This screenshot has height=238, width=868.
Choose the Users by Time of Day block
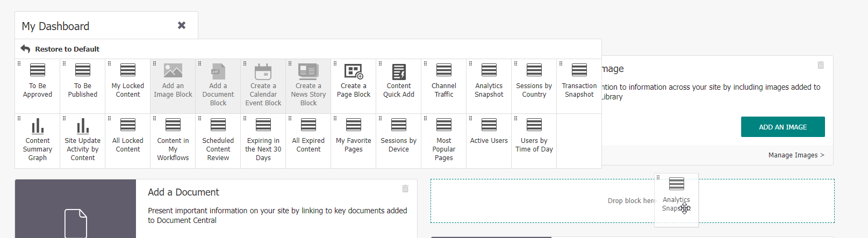(x=534, y=140)
